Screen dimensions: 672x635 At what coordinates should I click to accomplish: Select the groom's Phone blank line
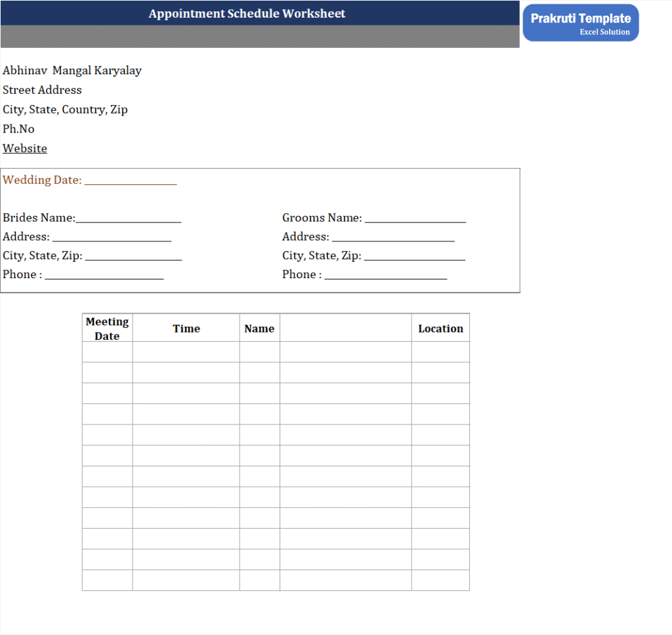(385, 276)
